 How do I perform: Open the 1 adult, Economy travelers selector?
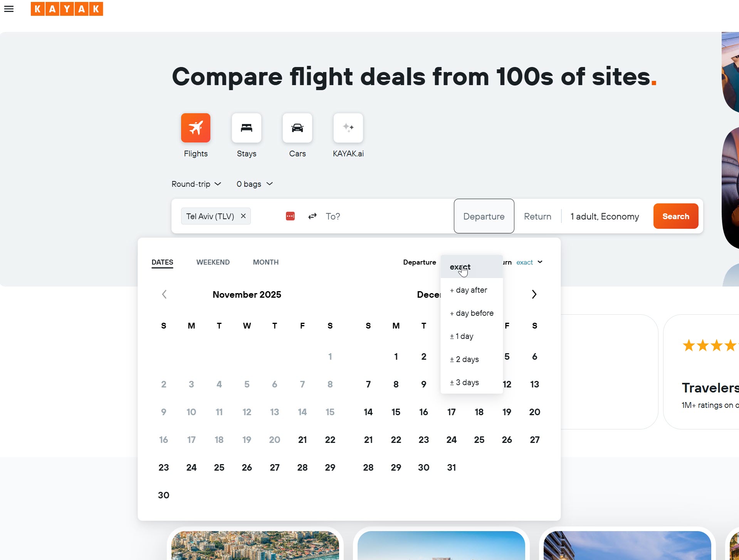(x=605, y=216)
